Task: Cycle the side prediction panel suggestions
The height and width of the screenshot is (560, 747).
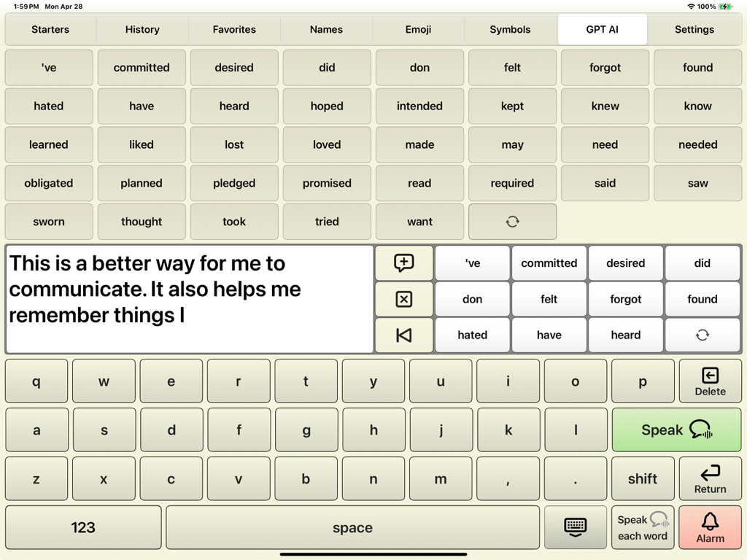Action: (703, 335)
